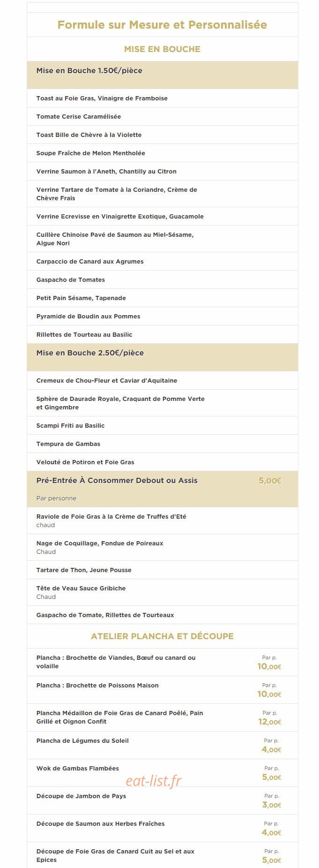Click the 'Mise en Bouche 2.50€/pièce' header

point(90,353)
